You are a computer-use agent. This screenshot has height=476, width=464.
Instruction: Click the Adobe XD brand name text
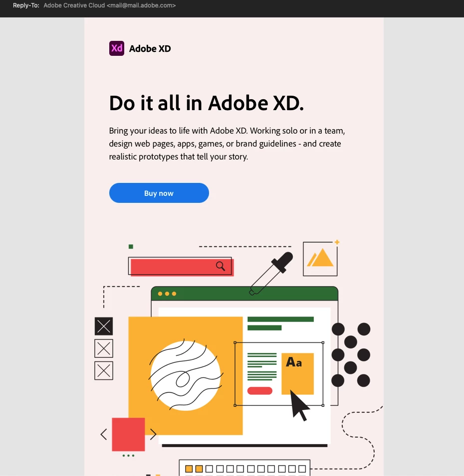[150, 48]
